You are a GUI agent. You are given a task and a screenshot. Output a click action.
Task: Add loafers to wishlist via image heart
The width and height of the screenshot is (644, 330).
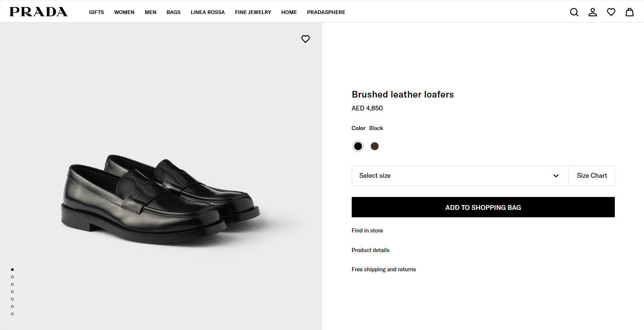[305, 39]
